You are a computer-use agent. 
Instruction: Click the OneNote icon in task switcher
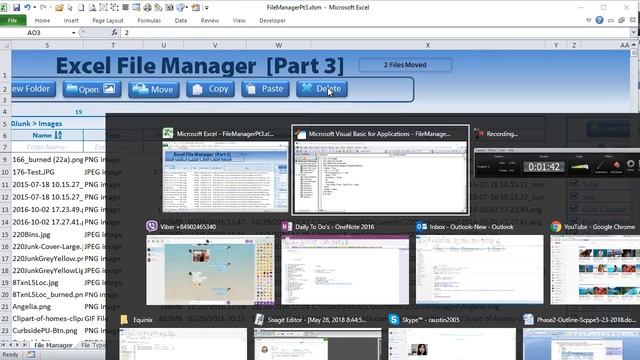pos(287,226)
